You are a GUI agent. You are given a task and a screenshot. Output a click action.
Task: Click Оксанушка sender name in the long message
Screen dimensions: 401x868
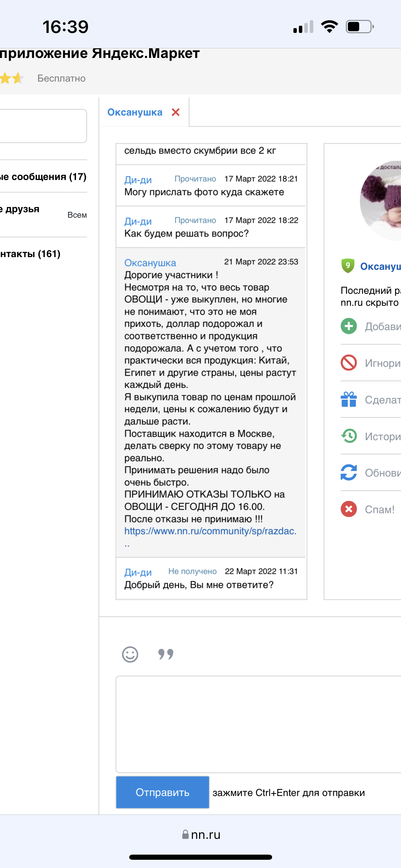[x=150, y=263]
